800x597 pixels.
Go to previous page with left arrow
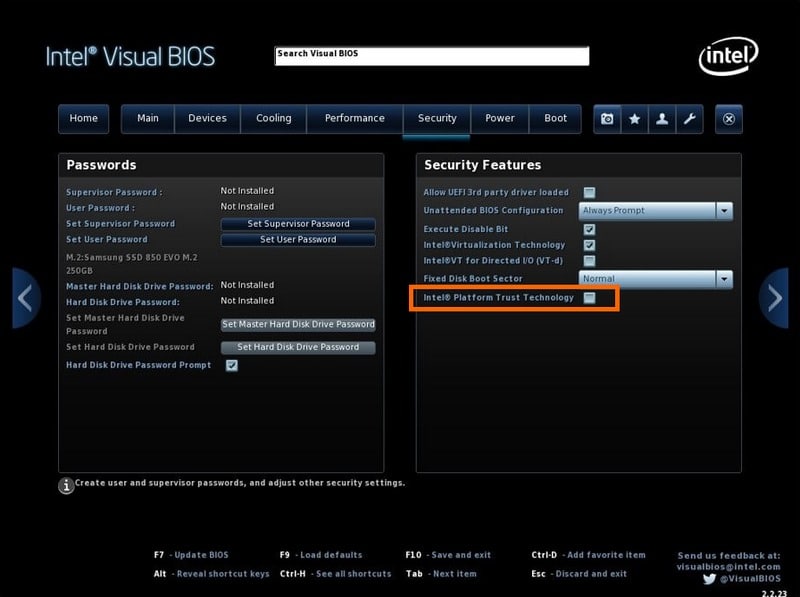click(26, 298)
